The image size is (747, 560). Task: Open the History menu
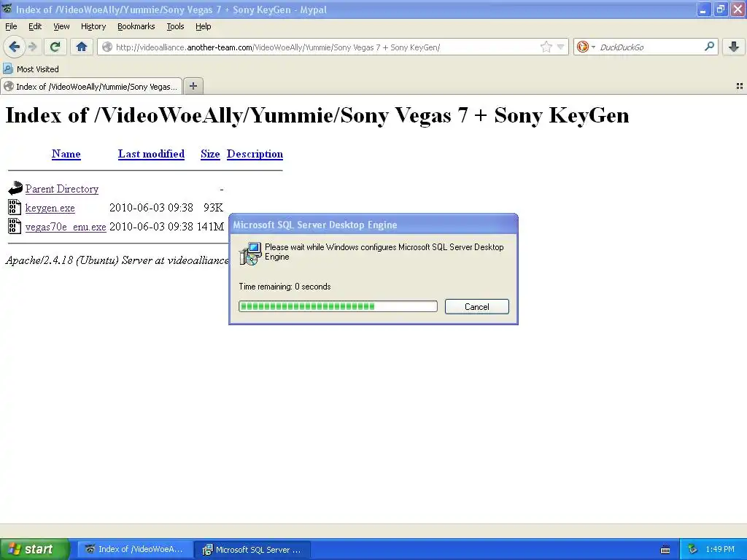[93, 26]
